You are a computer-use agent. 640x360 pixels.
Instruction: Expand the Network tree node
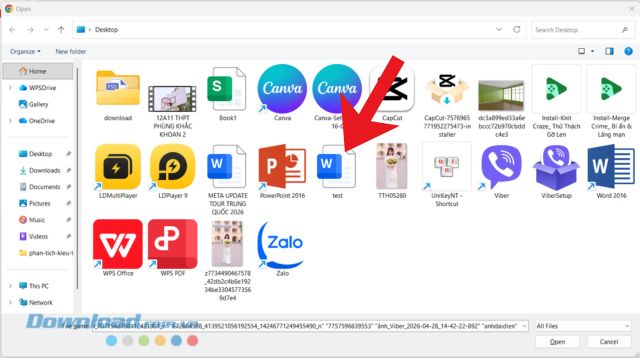pyautogui.click(x=10, y=302)
